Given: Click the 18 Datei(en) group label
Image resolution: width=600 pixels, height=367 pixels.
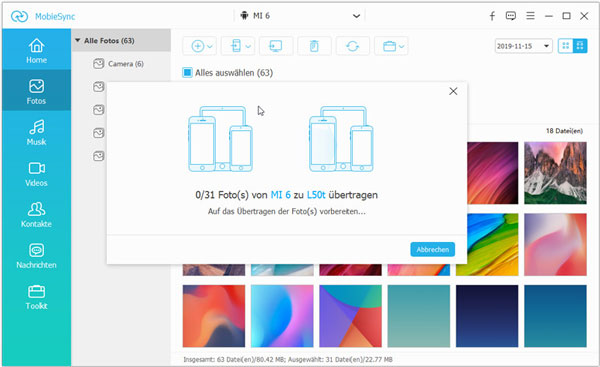Looking at the screenshot, I should point(564,131).
